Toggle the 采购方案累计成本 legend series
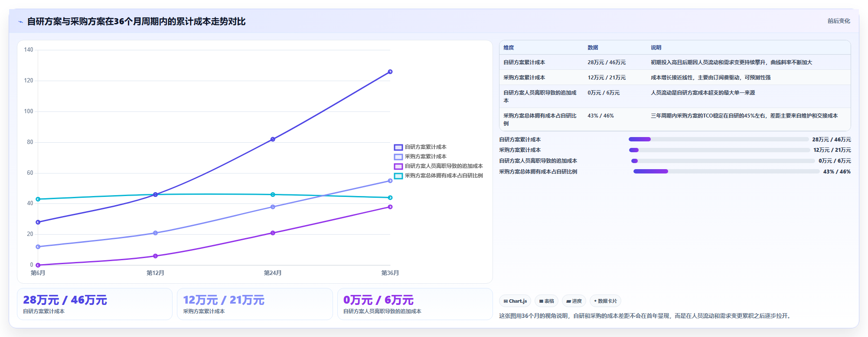 click(x=420, y=157)
